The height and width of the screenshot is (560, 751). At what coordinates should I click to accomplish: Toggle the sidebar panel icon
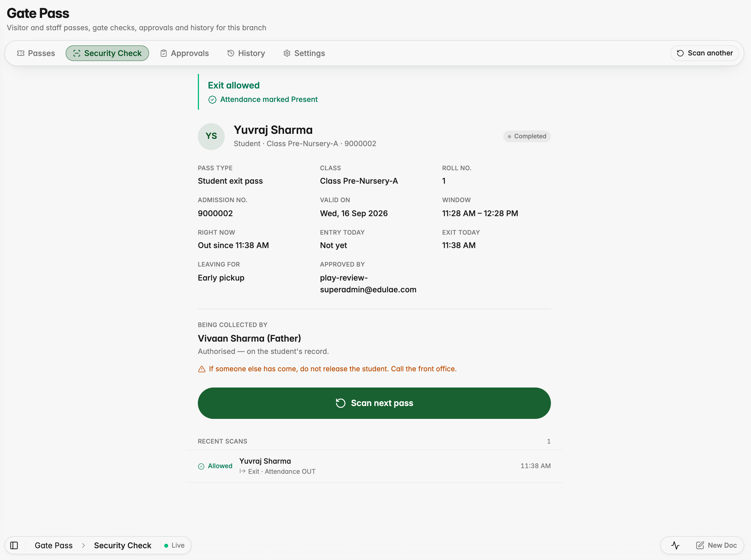click(14, 545)
